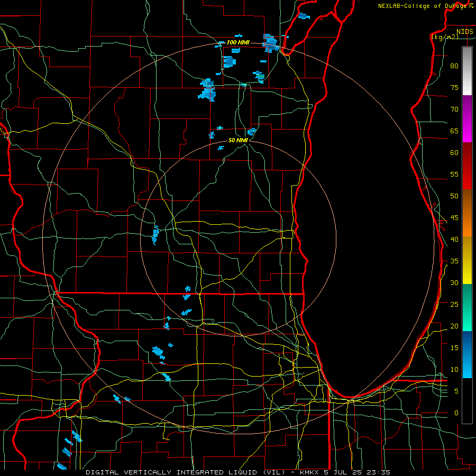Image resolution: width=476 pixels, height=476 pixels.
Task: Click the 35 value on the color scale
Action: 454,261
